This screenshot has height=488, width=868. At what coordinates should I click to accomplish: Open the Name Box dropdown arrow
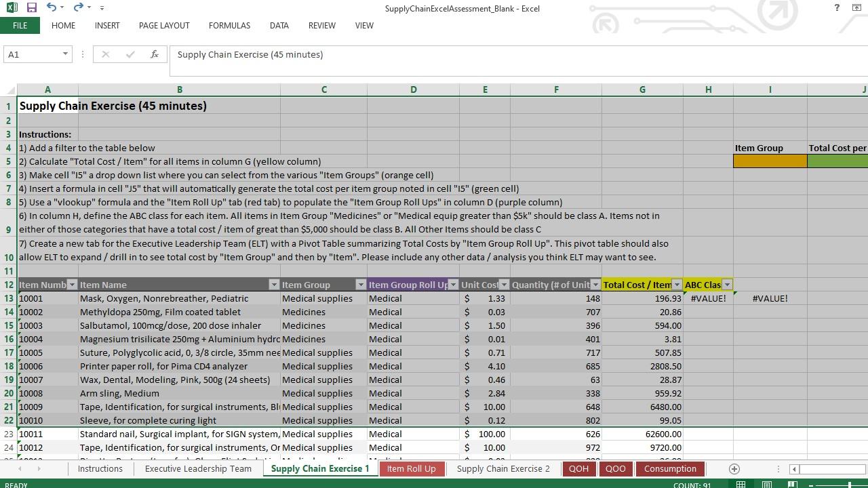click(x=64, y=54)
